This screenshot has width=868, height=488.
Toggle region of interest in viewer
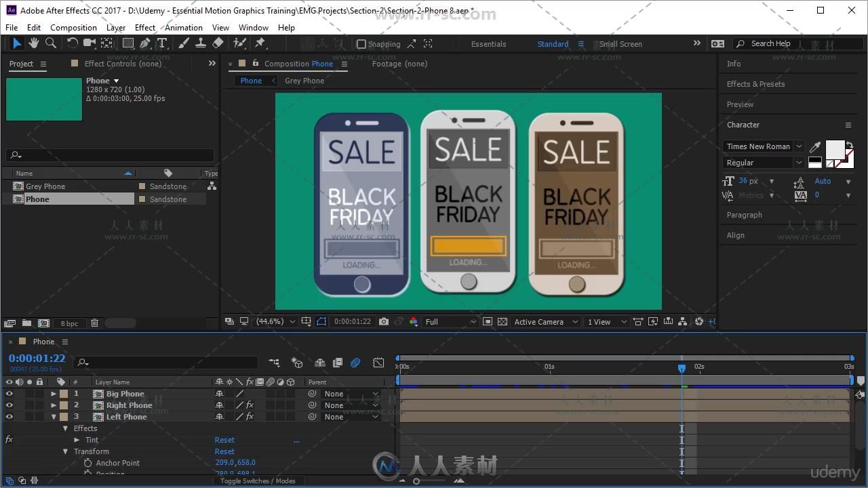[x=488, y=322]
